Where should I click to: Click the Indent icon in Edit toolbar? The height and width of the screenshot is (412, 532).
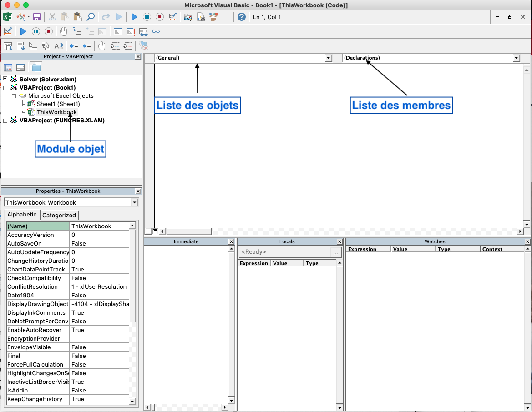74,45
